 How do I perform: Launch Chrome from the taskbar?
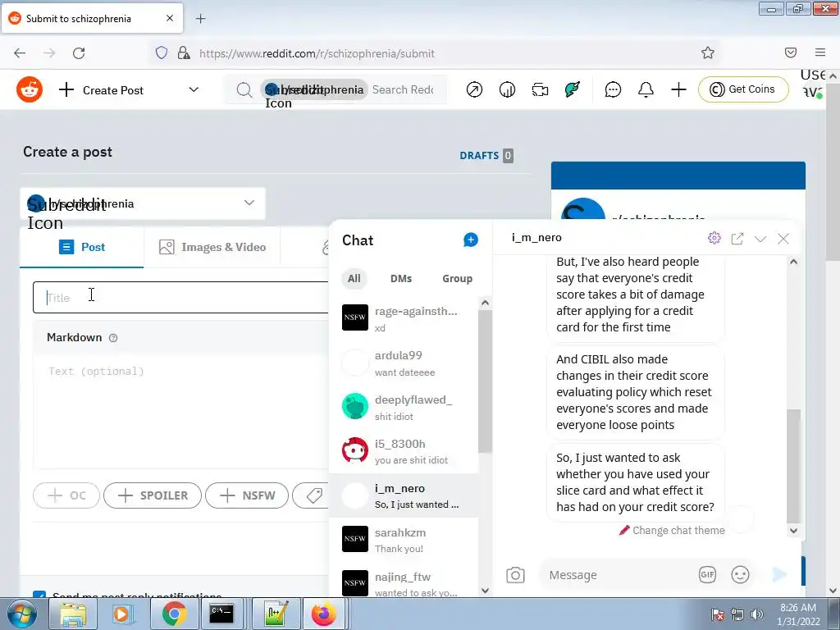(174, 614)
